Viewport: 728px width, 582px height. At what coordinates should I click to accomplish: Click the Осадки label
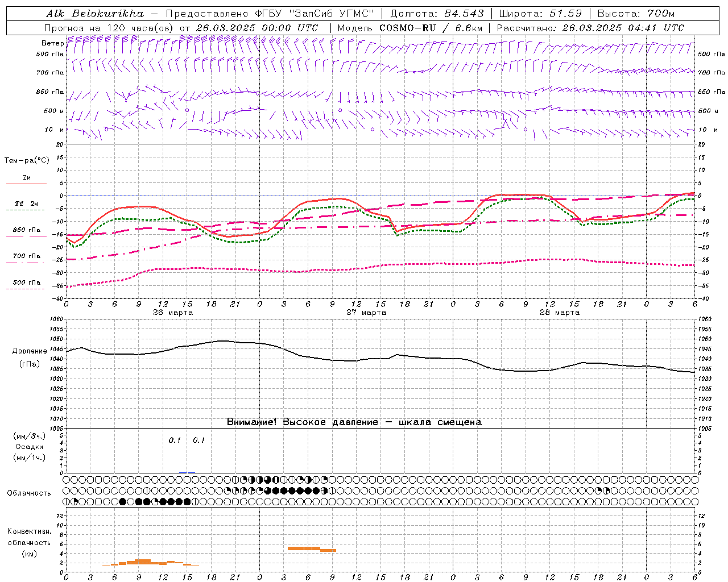[x=30, y=447]
